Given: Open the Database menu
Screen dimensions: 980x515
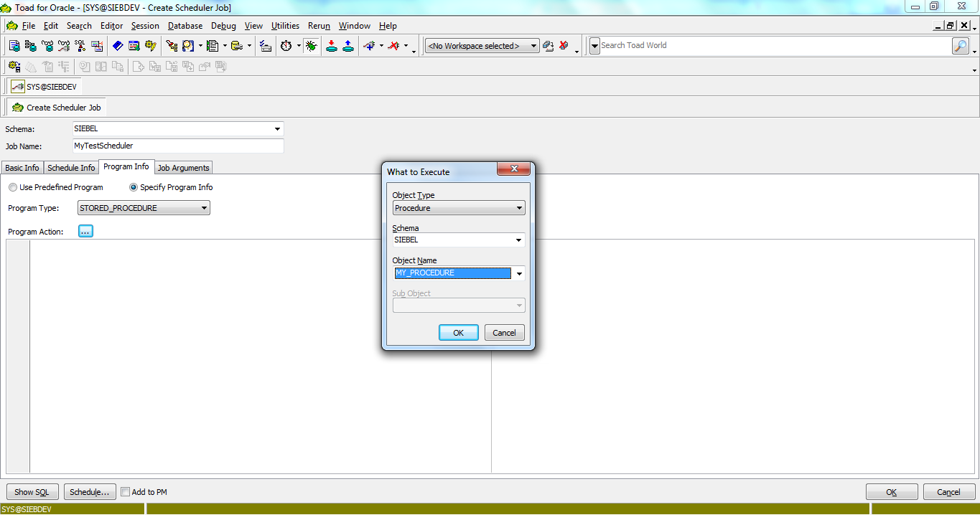Looking at the screenshot, I should 185,26.
